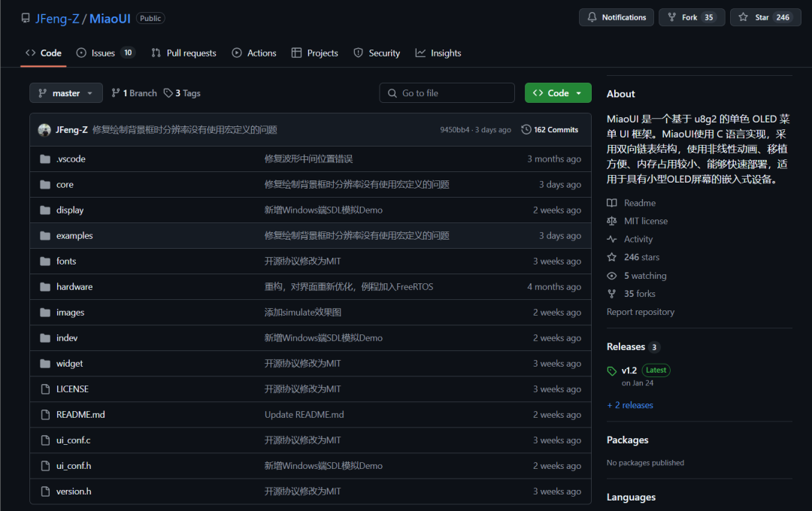
Task: Open the Insights tab
Action: [x=438, y=53]
